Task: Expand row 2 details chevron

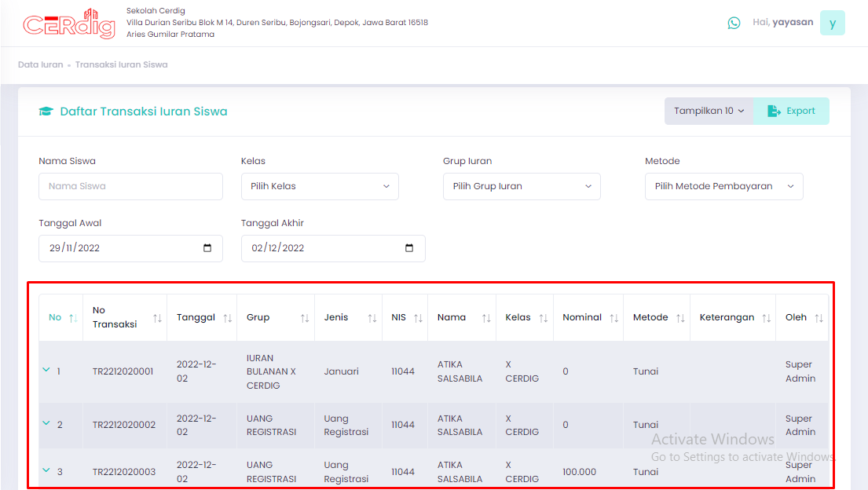Action: pos(46,423)
